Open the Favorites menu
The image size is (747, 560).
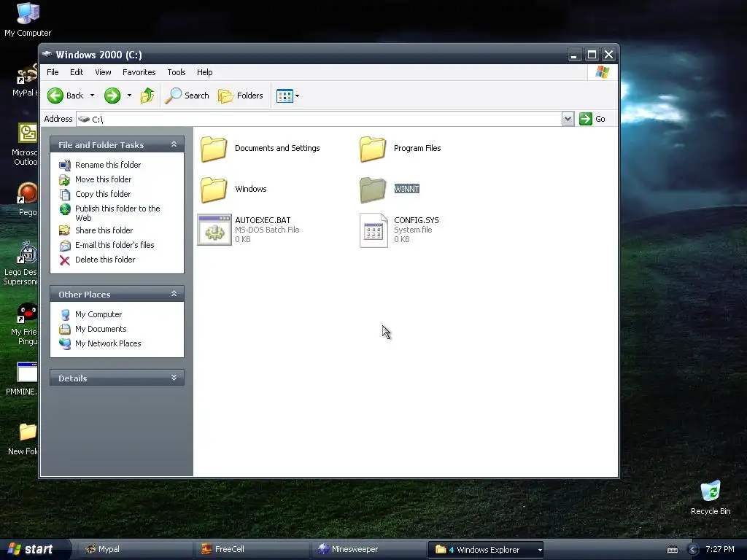click(139, 72)
